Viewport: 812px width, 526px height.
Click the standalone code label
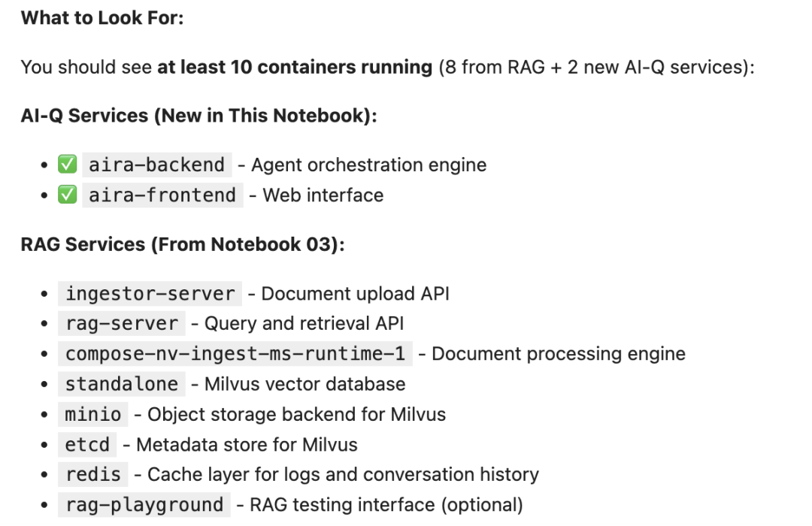tap(121, 384)
